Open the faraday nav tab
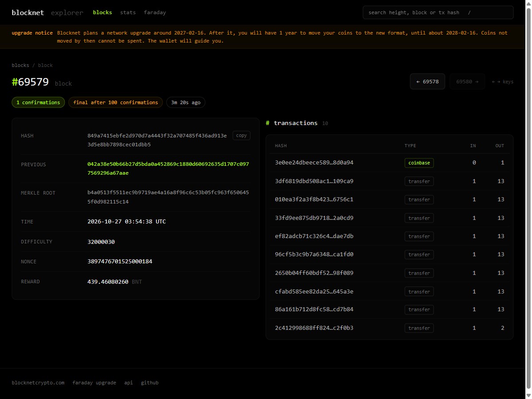 pos(155,12)
